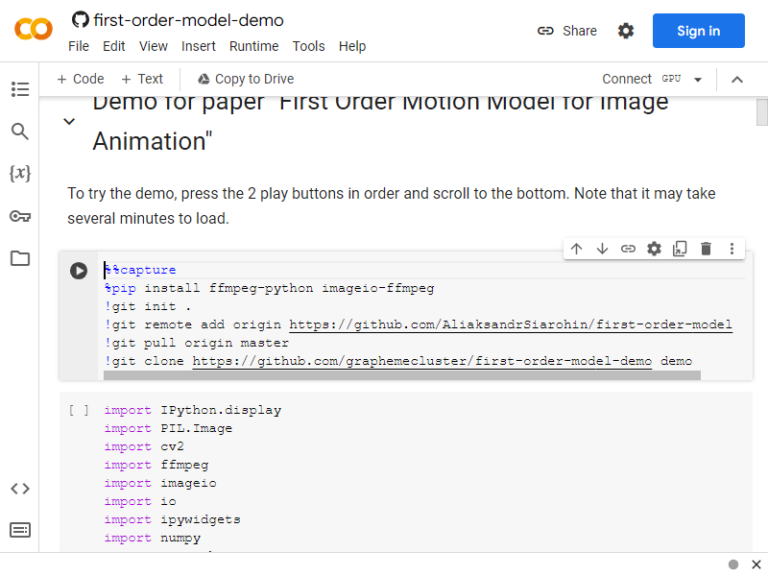Open the variables {x} panel
Screen dimensions: 768x576
20,173
